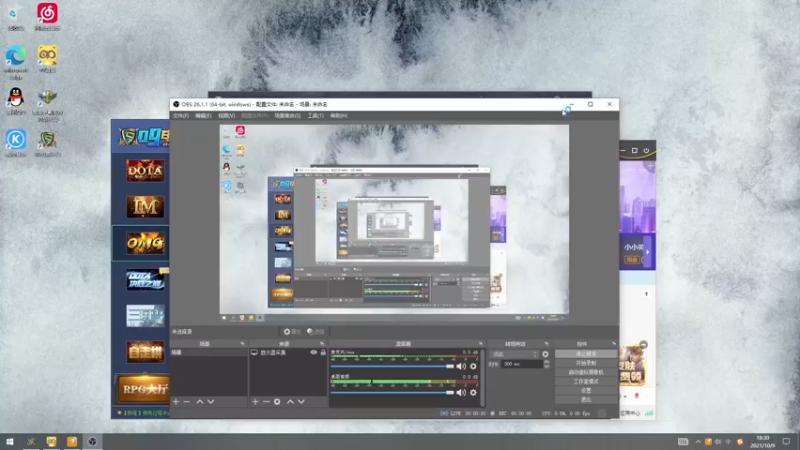Remove the selected source with the minus icon
Screen dimensions: 800x450
click(266, 402)
